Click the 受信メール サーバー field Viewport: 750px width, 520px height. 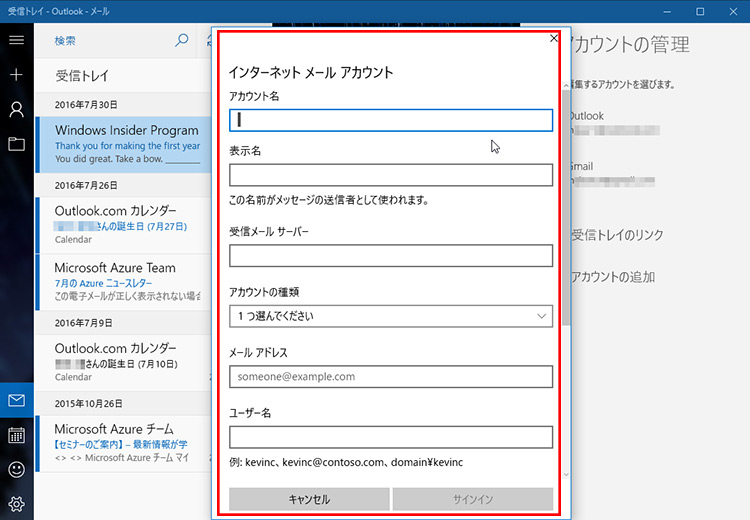pyautogui.click(x=391, y=256)
